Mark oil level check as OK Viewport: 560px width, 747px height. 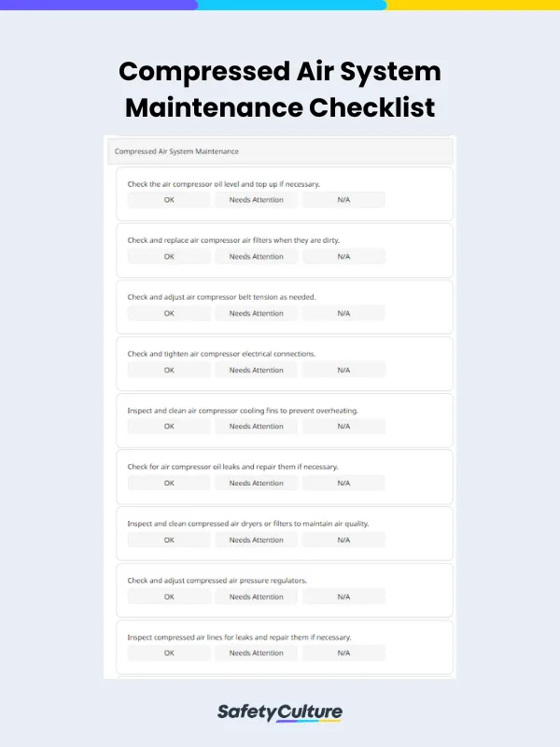pyautogui.click(x=168, y=200)
